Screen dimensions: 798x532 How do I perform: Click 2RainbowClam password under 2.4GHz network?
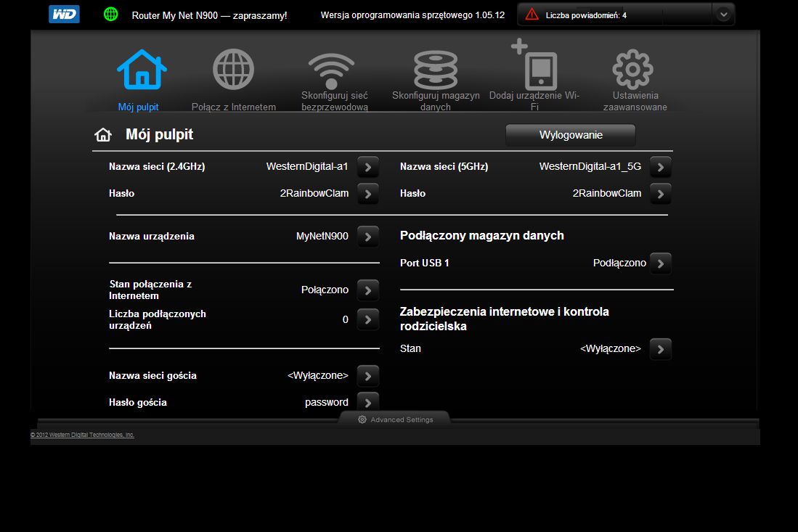point(314,193)
